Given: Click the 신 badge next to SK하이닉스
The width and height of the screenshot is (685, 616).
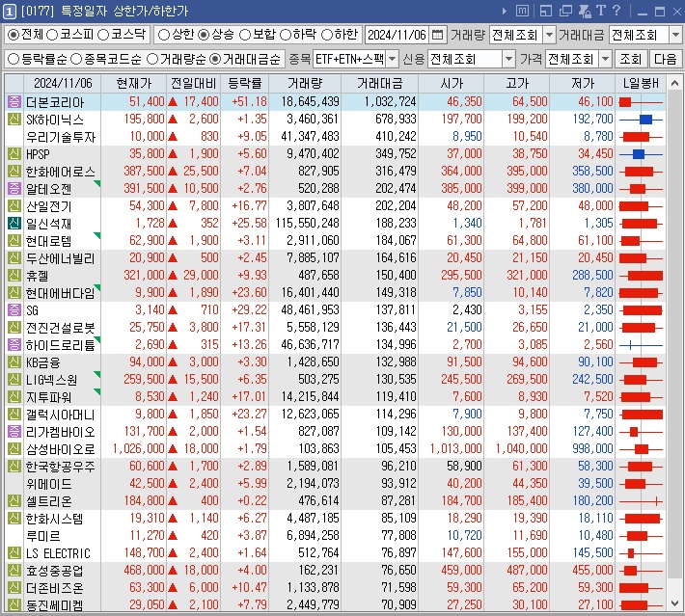Looking at the screenshot, I should [14, 120].
